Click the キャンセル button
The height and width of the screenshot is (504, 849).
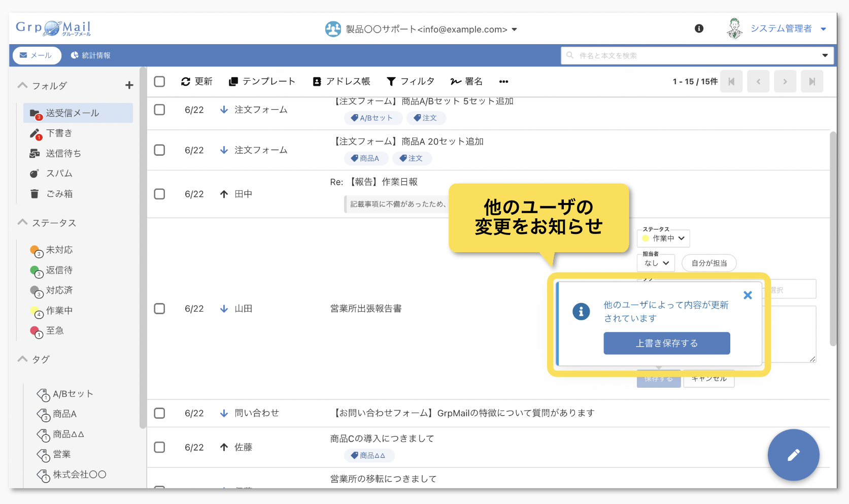click(x=709, y=379)
